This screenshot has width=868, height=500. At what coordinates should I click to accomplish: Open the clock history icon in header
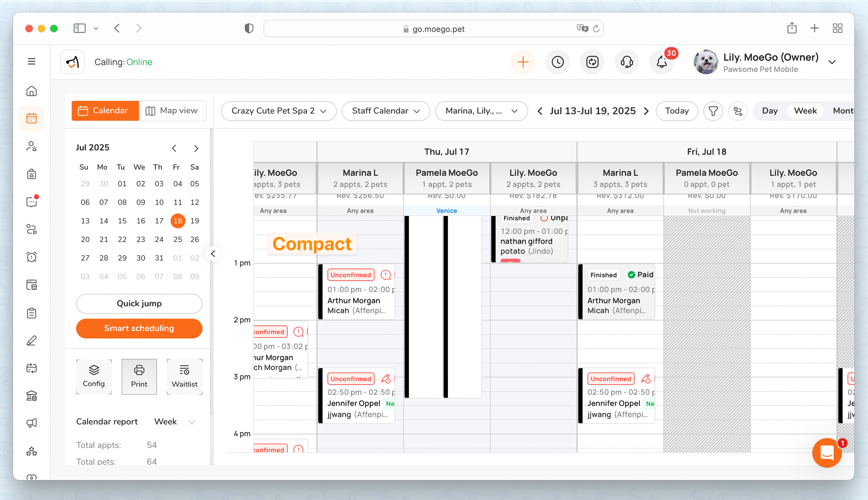pos(558,62)
